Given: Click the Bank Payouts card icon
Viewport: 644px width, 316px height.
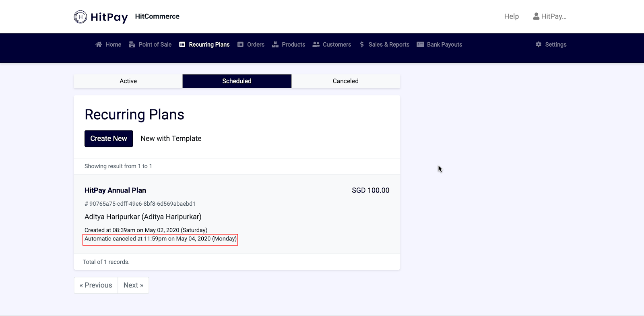Looking at the screenshot, I should click(x=420, y=45).
